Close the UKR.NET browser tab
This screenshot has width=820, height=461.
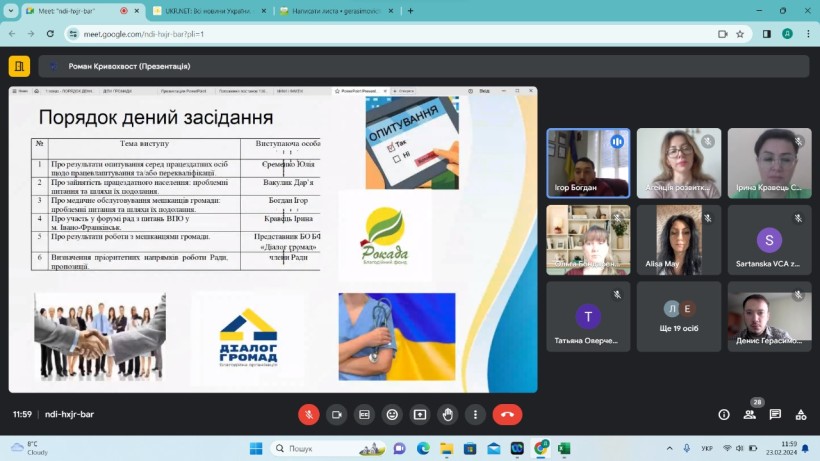point(264,11)
